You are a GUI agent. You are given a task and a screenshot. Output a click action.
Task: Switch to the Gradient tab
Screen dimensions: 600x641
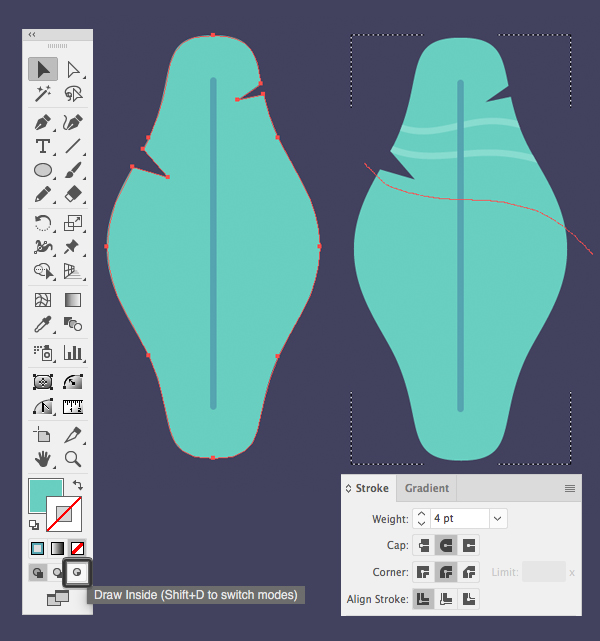[x=427, y=488]
